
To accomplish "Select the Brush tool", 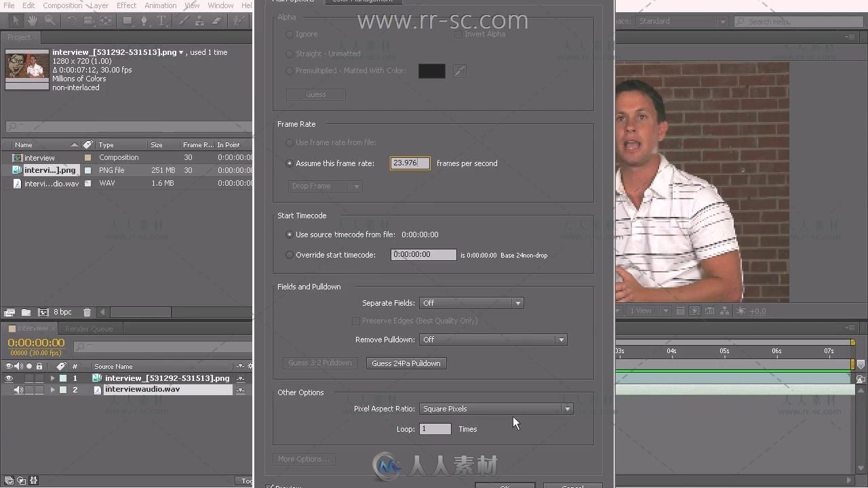I will point(184,20).
